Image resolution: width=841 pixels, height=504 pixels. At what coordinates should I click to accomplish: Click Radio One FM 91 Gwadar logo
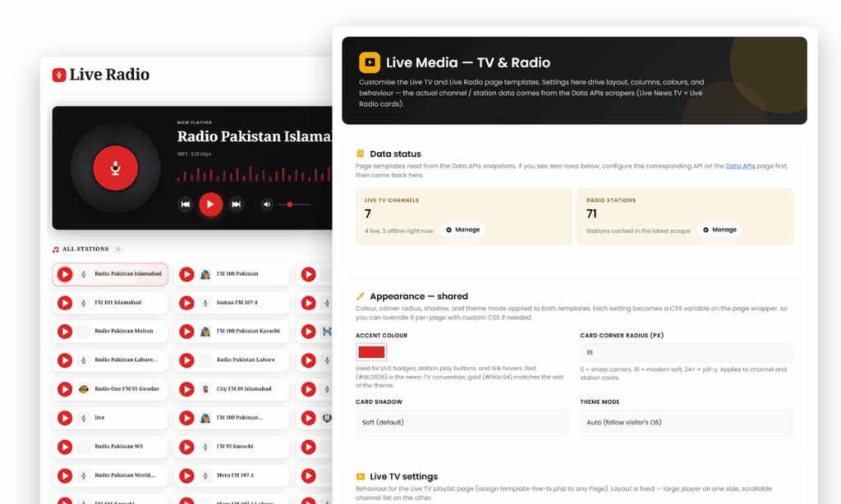coord(84,389)
